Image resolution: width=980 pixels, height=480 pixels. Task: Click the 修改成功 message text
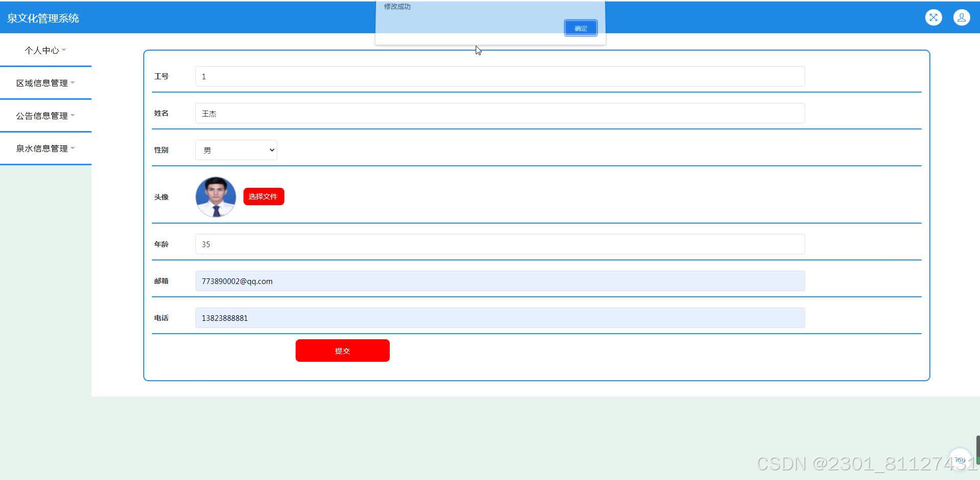point(397,7)
